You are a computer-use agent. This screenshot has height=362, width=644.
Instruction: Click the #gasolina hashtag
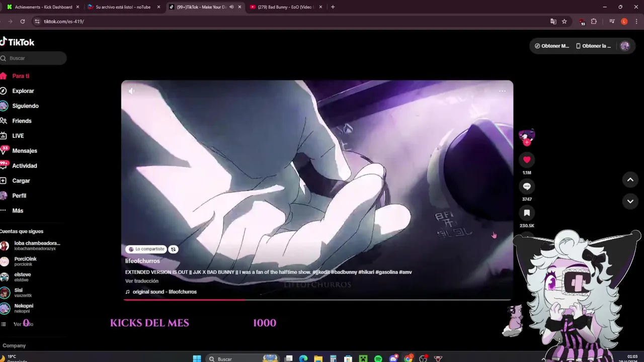pyautogui.click(x=386, y=272)
